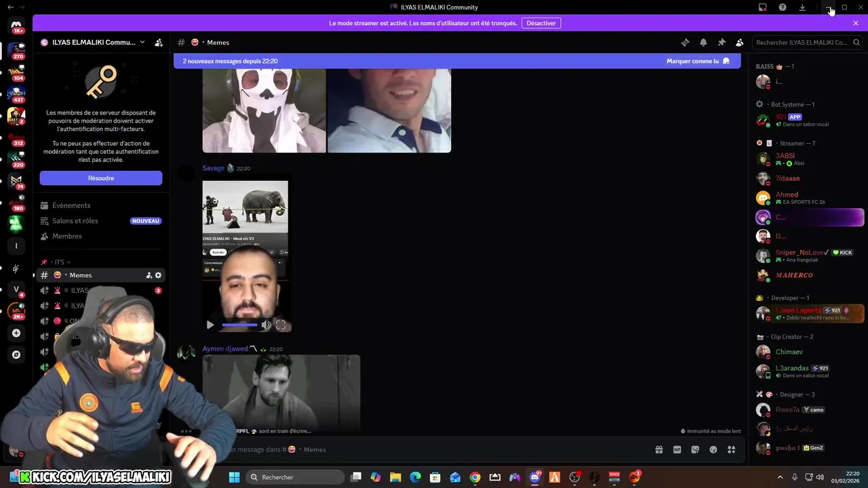Open the emoji picker

click(713, 449)
